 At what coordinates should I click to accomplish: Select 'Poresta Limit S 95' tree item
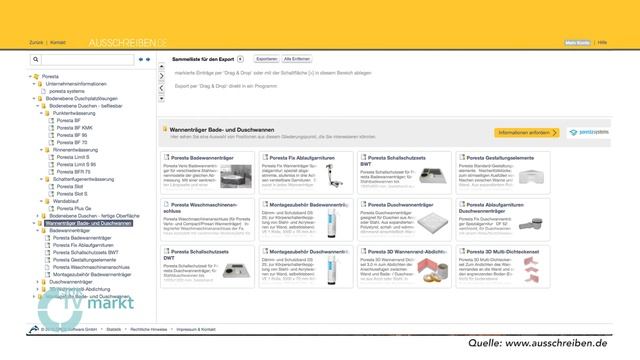[x=76, y=164]
